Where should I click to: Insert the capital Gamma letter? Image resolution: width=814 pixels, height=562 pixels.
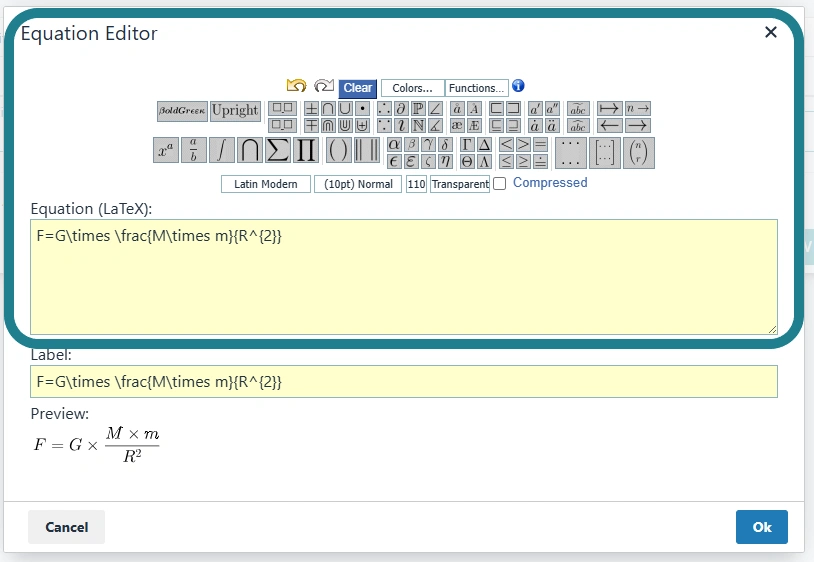coord(467,144)
